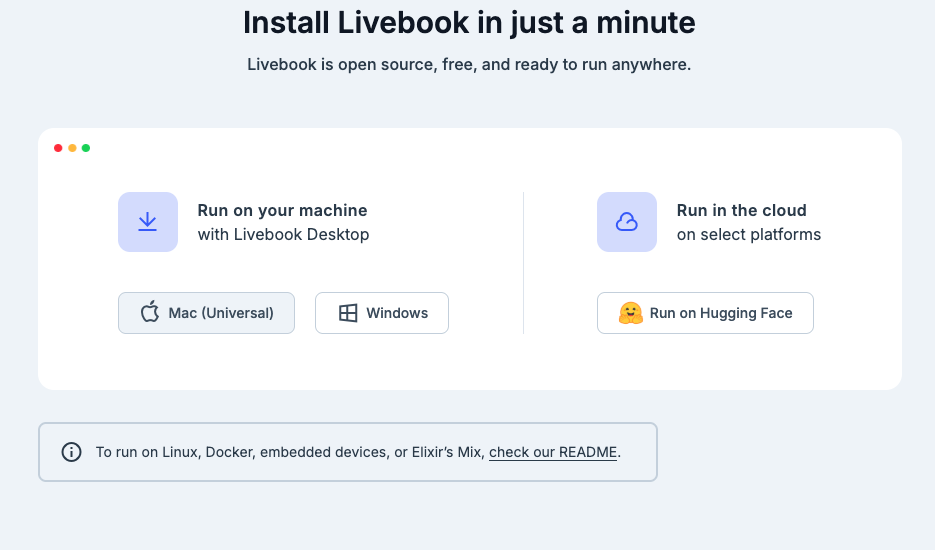Click the Apple logo icon
The width and height of the screenshot is (935, 550).
[150, 312]
